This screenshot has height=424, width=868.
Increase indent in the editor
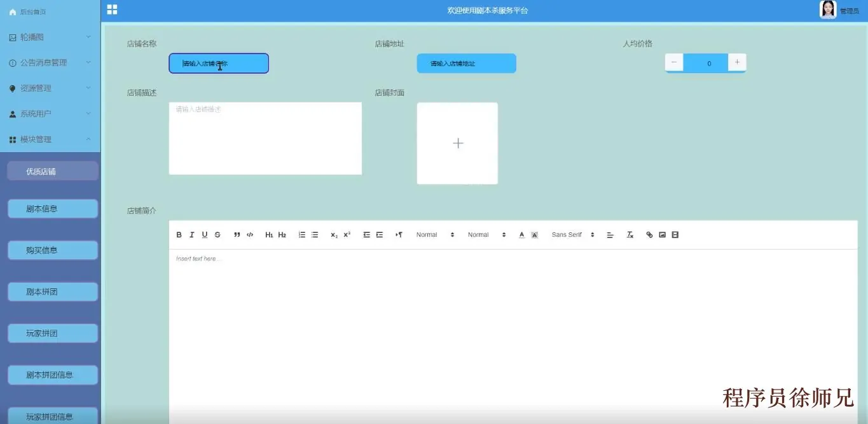[x=379, y=235]
